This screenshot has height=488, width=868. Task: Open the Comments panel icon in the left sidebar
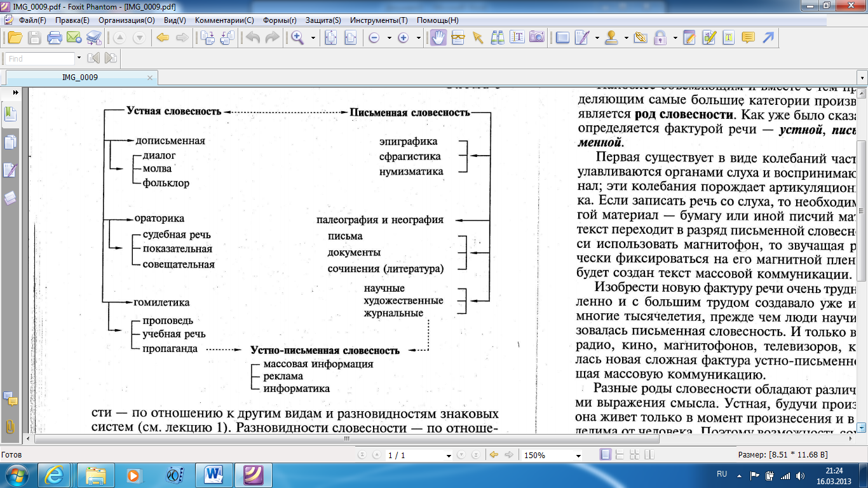point(10,400)
